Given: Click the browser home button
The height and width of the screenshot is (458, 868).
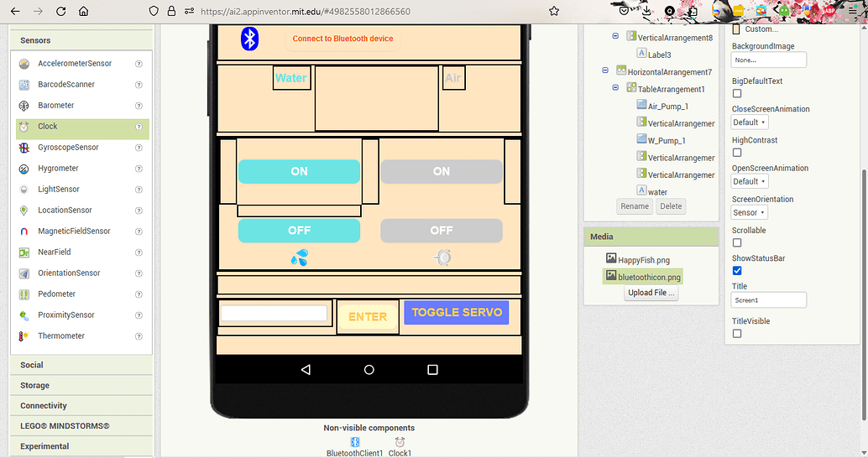Looking at the screenshot, I should click(84, 12).
